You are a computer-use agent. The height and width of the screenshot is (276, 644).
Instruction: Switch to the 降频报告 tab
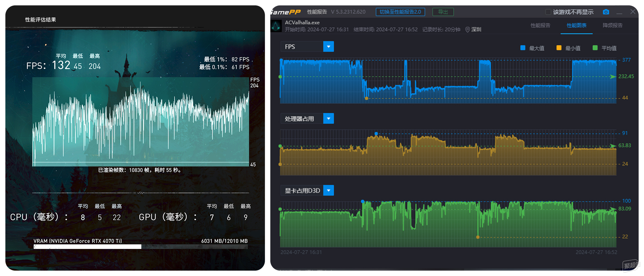(x=612, y=25)
